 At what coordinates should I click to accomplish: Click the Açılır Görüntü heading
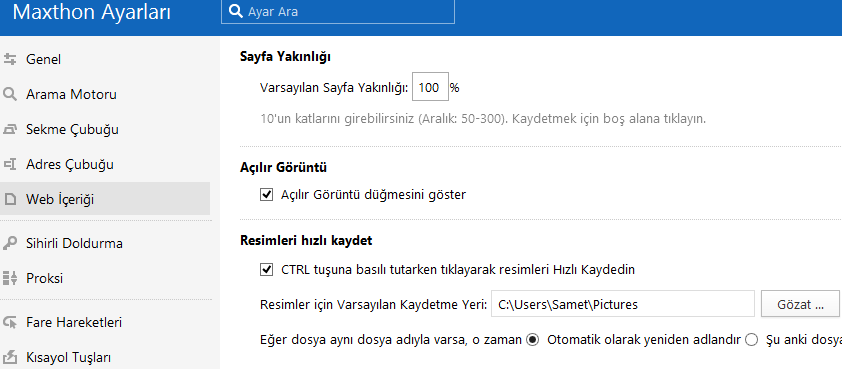(x=284, y=168)
